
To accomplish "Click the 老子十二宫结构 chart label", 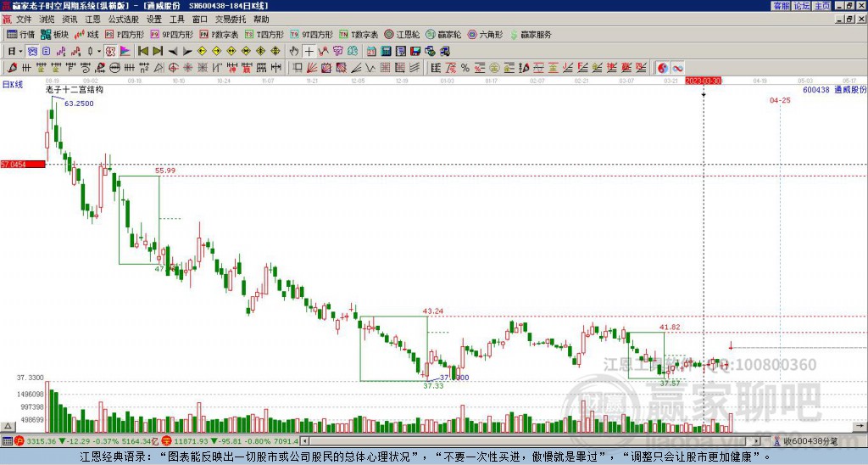I will (x=75, y=90).
